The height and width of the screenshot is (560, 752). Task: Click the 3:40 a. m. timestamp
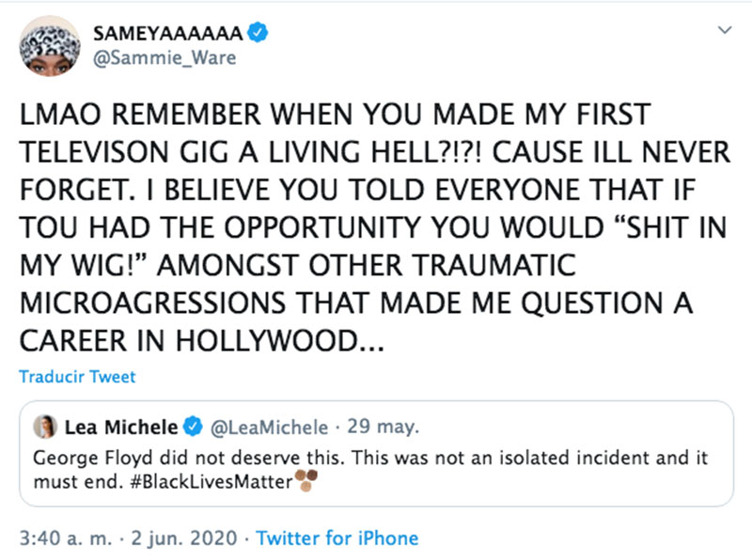[66, 539]
